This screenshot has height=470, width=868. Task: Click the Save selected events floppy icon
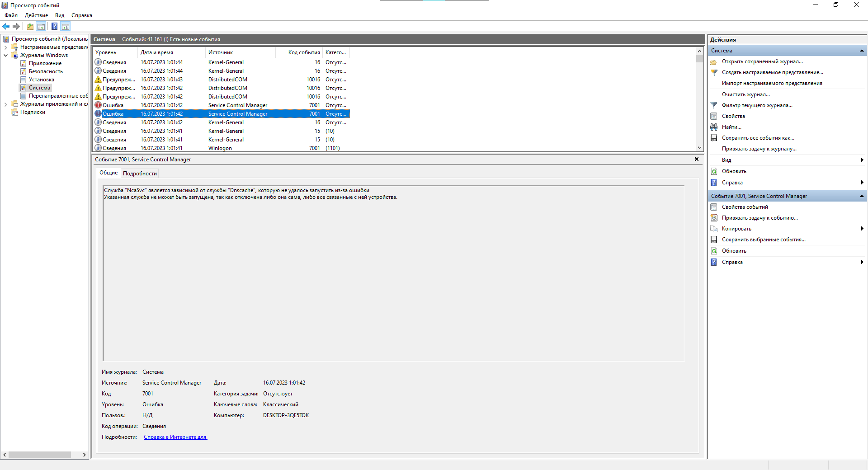[714, 240]
